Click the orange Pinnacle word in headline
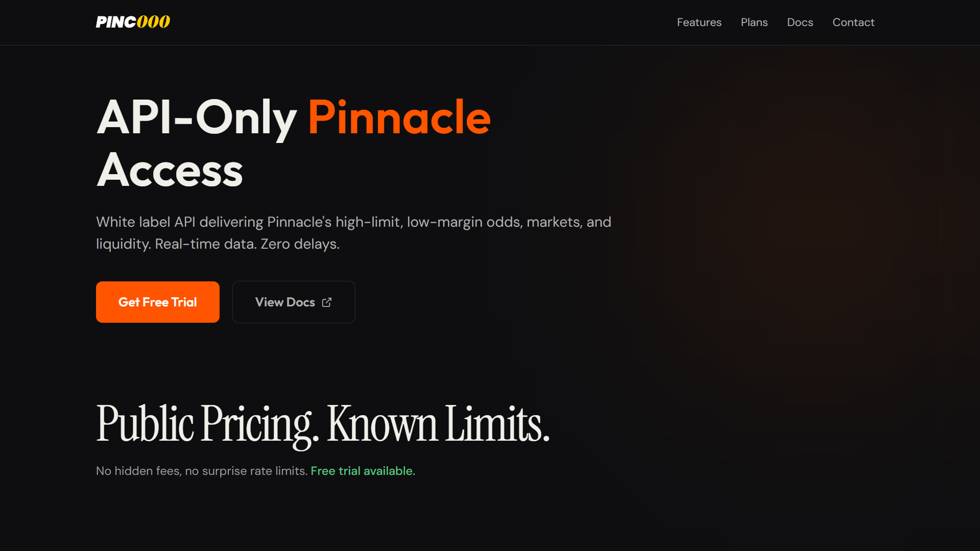Screen dimensions: 980x551 (x=399, y=117)
